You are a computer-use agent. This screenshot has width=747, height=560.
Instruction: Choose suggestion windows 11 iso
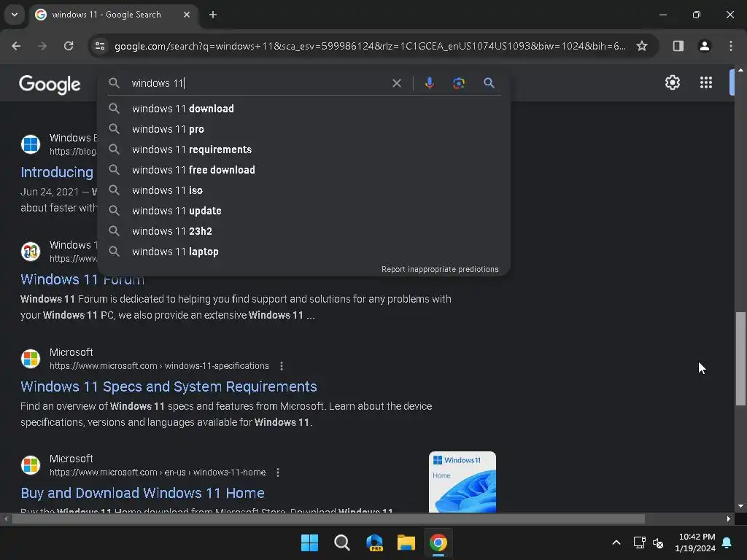pyautogui.click(x=304, y=190)
